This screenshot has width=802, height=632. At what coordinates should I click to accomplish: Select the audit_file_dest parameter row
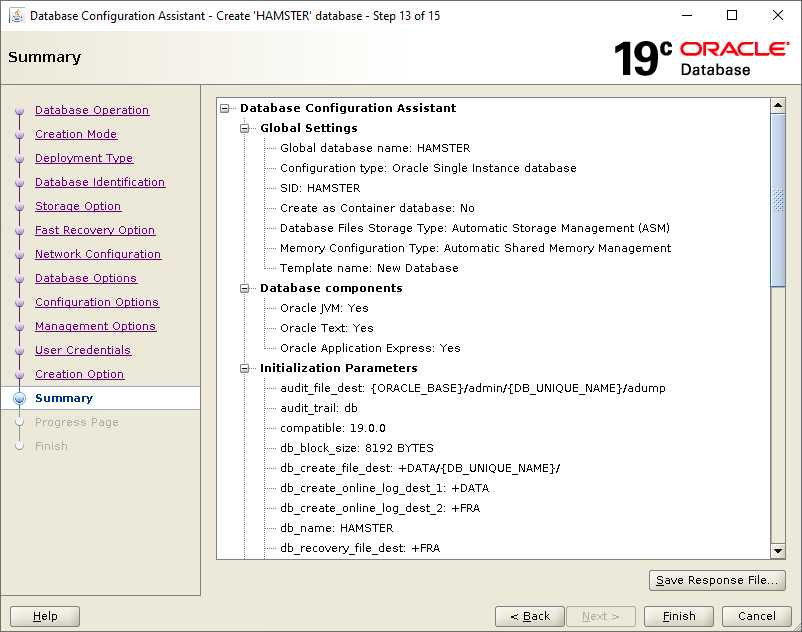point(473,388)
